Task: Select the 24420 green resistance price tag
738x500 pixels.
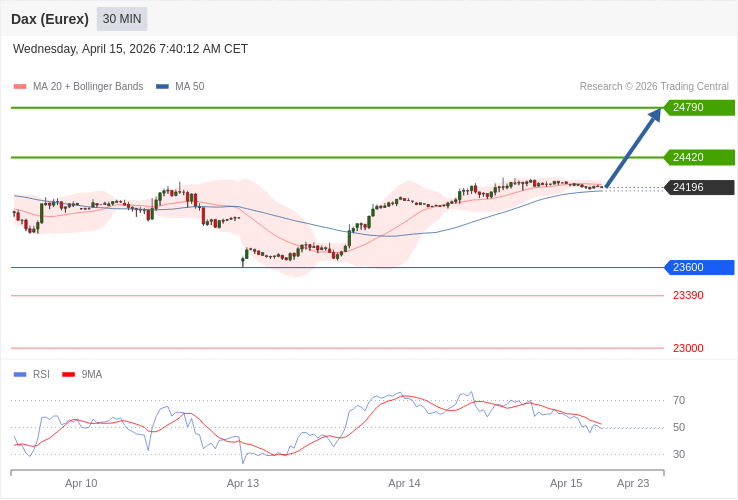Action: [699, 157]
